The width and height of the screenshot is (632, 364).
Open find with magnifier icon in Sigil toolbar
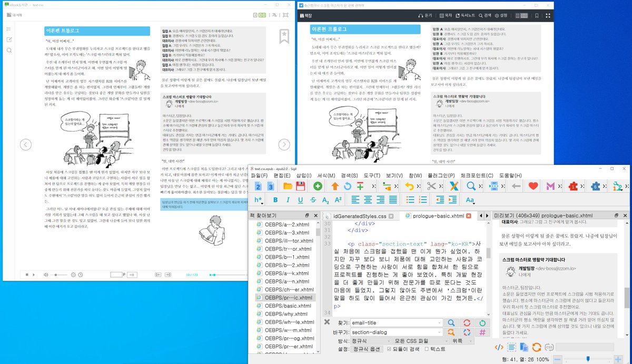pyautogui.click(x=471, y=186)
